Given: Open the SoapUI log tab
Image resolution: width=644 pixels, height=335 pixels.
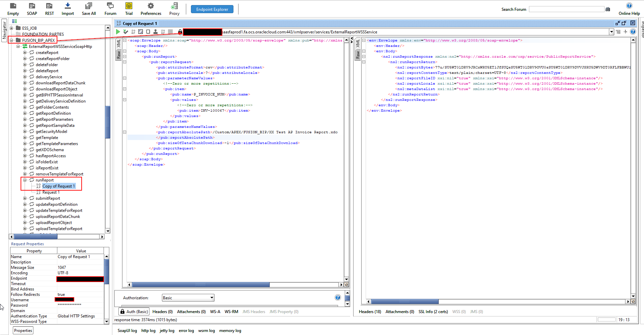Looking at the screenshot, I should click(x=127, y=330).
